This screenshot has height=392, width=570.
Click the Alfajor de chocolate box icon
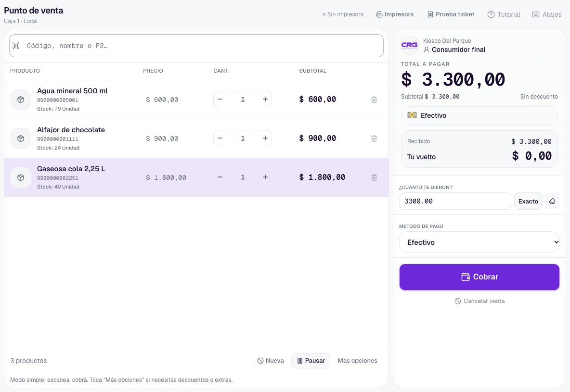21,139
